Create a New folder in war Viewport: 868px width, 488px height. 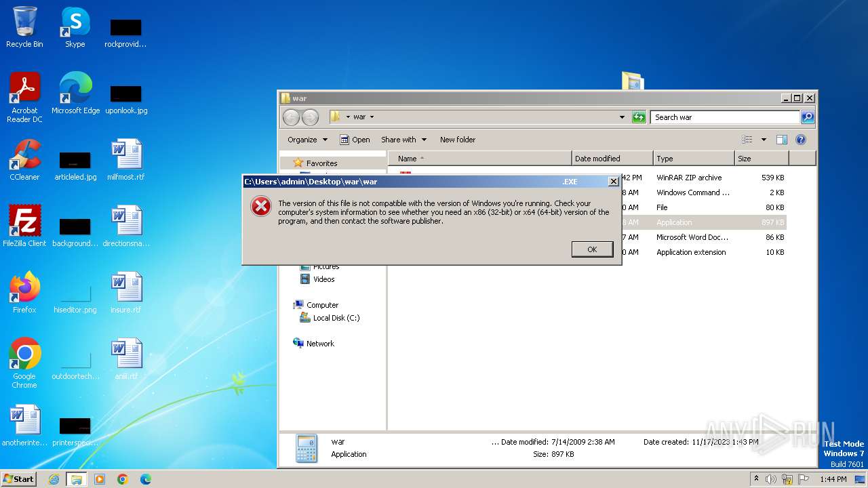coord(458,140)
